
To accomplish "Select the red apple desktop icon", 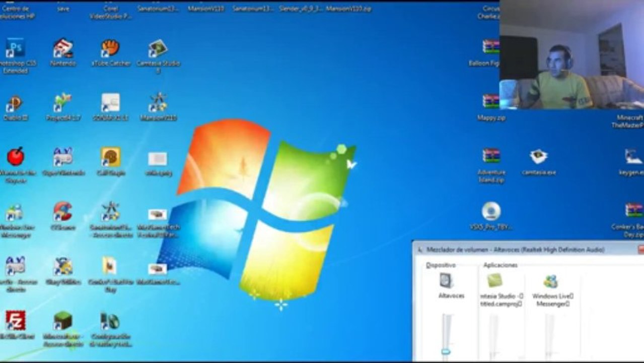I will (15, 157).
